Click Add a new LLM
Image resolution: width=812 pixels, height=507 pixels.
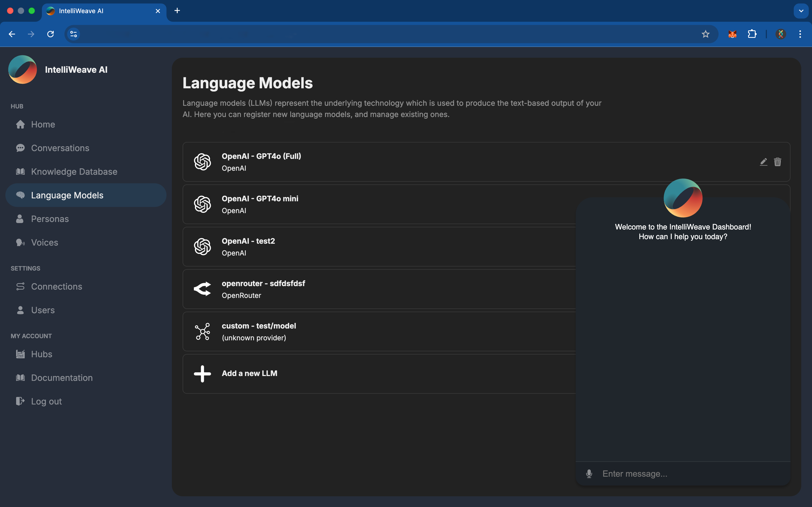[379, 374]
